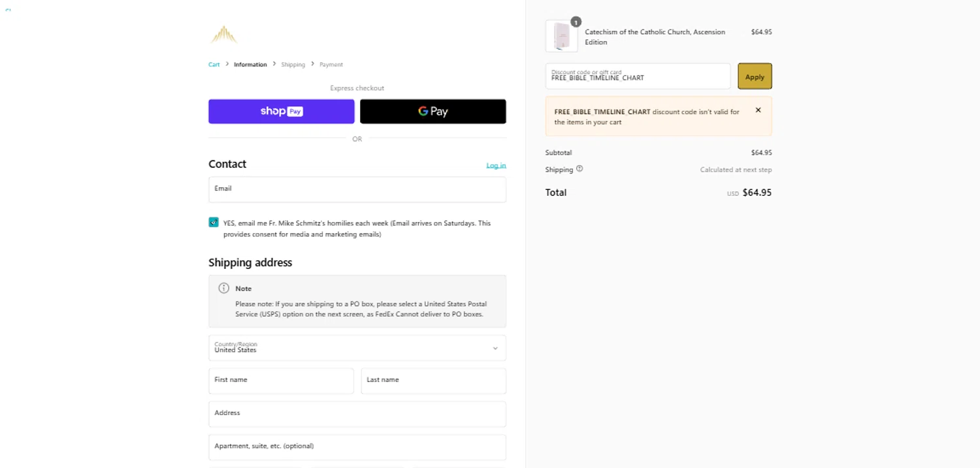This screenshot has width=980, height=468.
Task: Click the Last name field
Action: pos(433,381)
